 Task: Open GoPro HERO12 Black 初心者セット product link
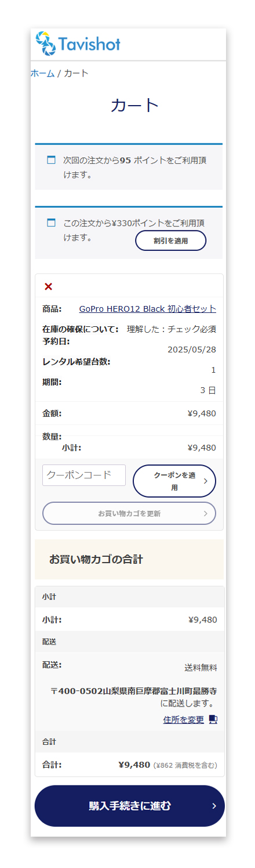point(148,309)
